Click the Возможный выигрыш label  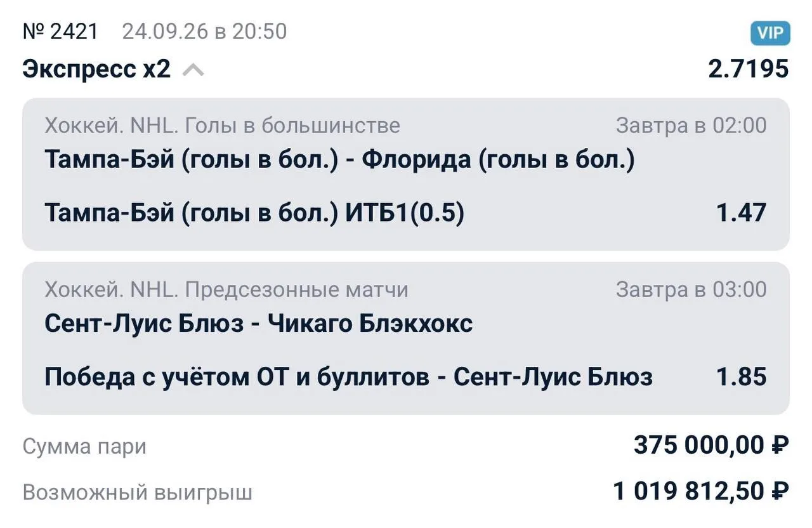tap(138, 492)
